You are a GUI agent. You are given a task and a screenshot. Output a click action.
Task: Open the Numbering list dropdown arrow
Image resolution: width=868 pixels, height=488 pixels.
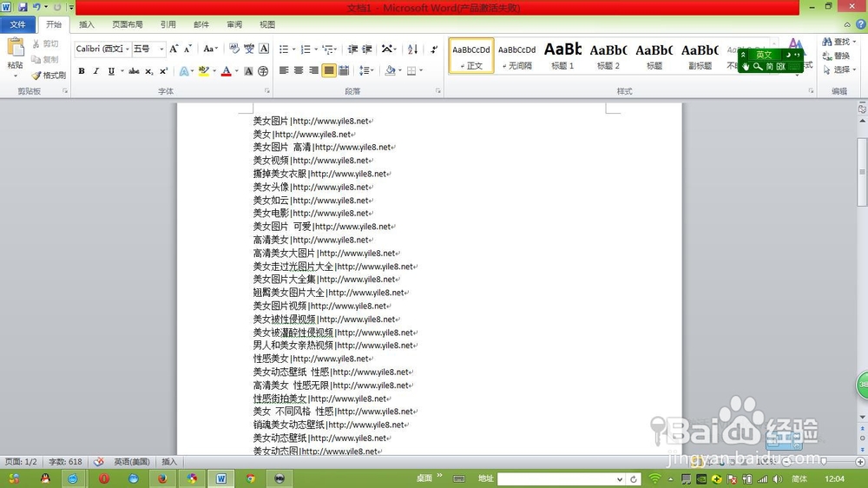pos(316,49)
